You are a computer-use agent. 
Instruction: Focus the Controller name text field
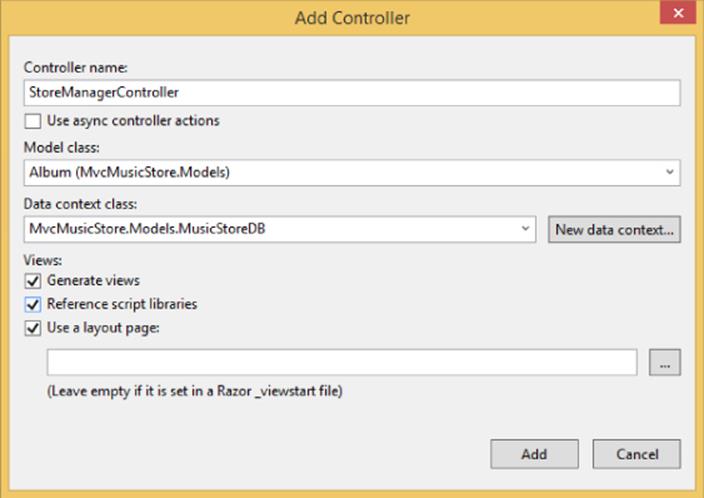[352, 93]
